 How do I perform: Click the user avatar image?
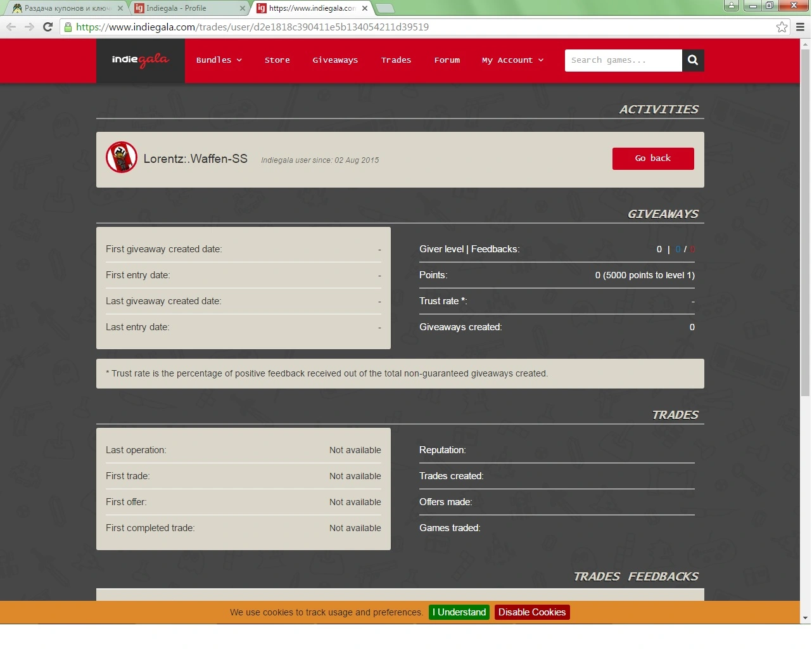point(122,157)
